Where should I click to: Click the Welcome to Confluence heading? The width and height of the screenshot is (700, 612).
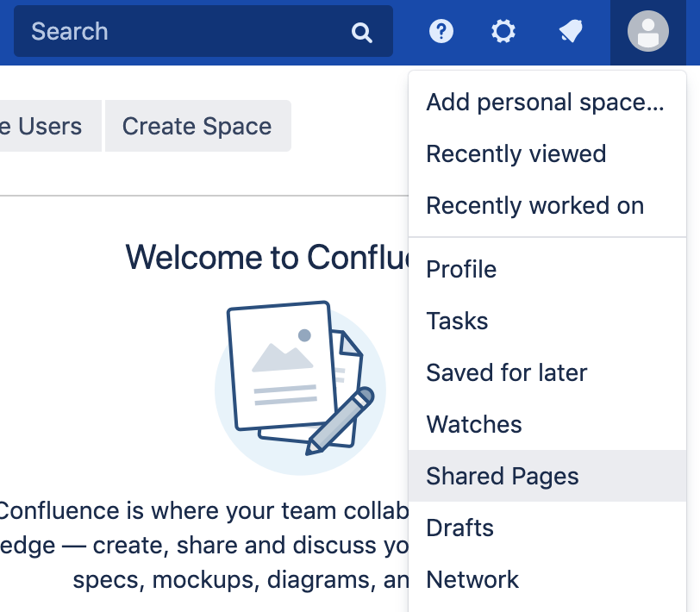click(267, 258)
